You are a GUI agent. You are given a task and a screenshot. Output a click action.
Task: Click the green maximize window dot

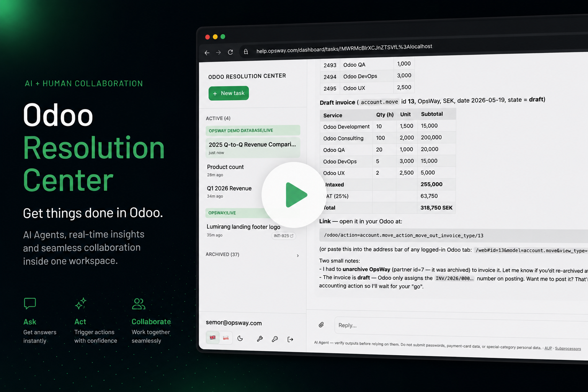click(x=223, y=36)
